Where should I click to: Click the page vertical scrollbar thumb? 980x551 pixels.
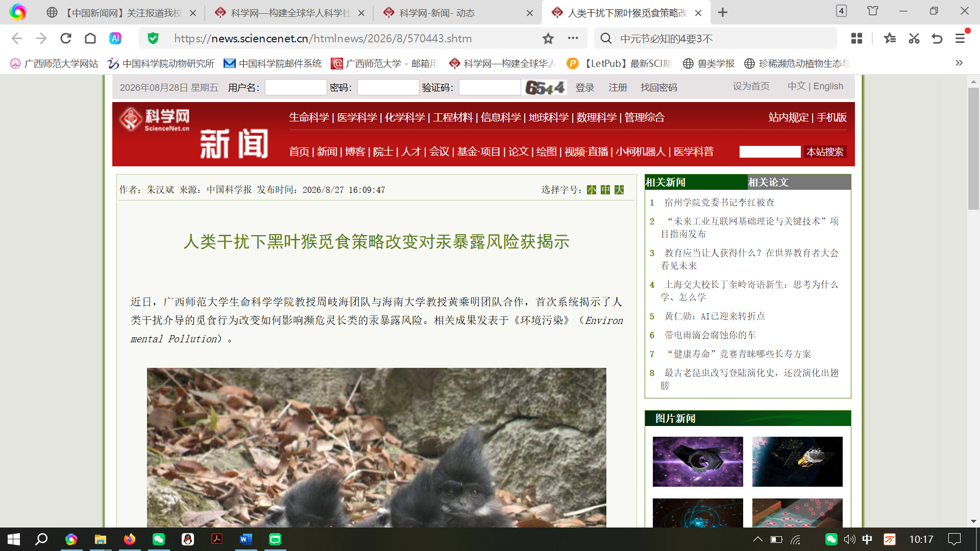tap(973, 148)
